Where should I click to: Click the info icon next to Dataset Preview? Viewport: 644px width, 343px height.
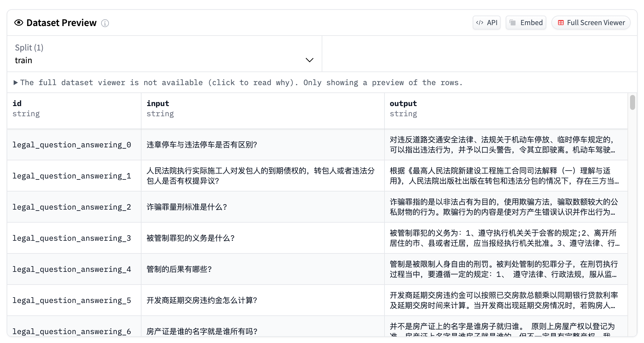105,23
